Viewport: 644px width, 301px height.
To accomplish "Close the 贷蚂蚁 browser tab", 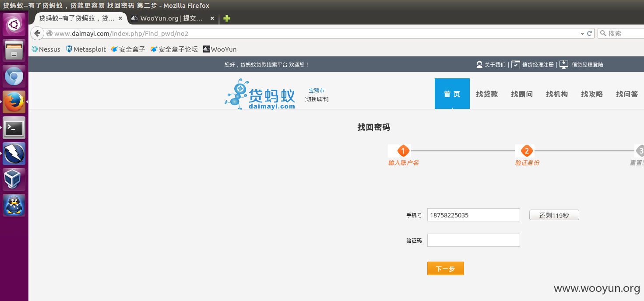I will [x=120, y=18].
